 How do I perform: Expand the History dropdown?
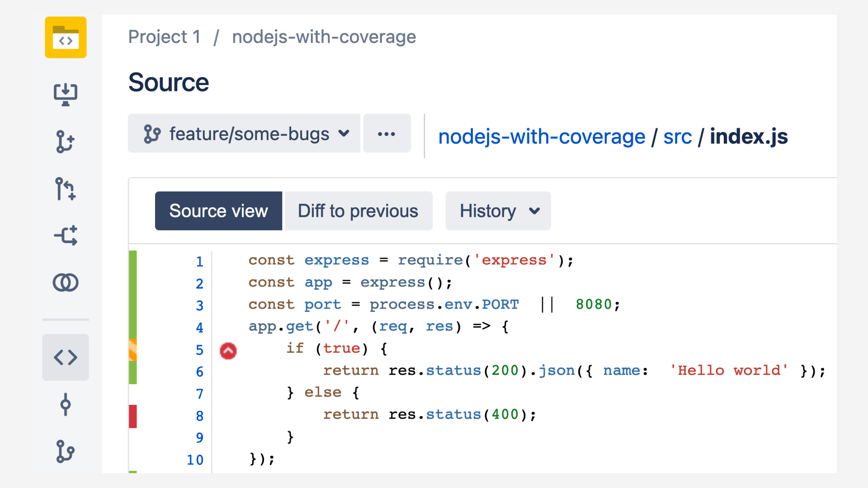pyautogui.click(x=498, y=211)
